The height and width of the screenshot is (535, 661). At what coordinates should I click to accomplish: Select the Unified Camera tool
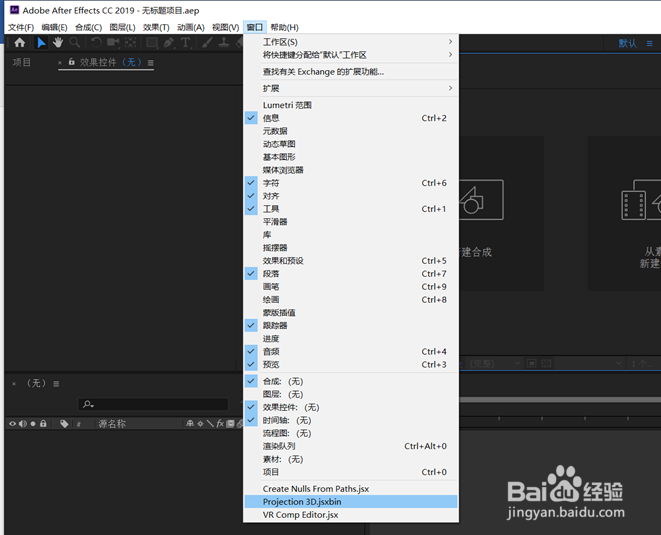(x=113, y=42)
